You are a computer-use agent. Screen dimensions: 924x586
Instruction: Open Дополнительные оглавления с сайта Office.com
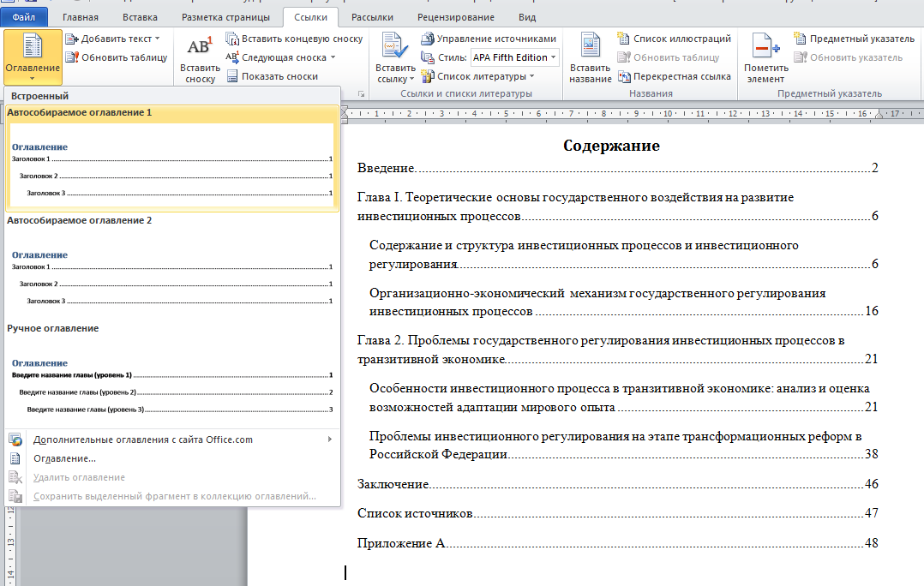click(143, 439)
